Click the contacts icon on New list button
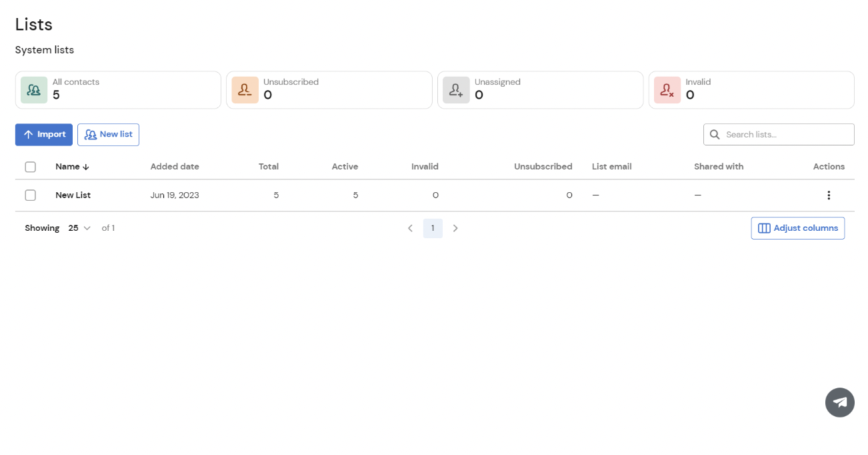The height and width of the screenshot is (455, 868). point(90,134)
